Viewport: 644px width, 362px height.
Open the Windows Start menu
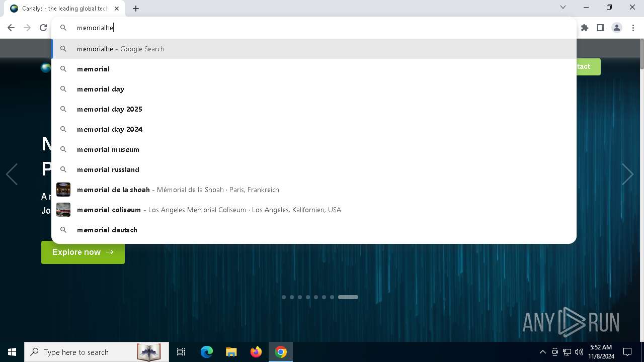(x=12, y=352)
